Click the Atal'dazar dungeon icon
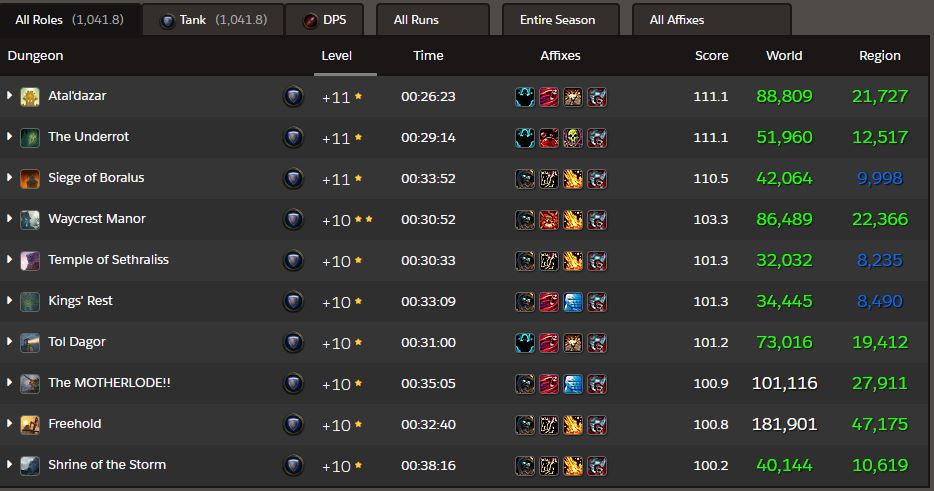The image size is (934, 491). 30,97
